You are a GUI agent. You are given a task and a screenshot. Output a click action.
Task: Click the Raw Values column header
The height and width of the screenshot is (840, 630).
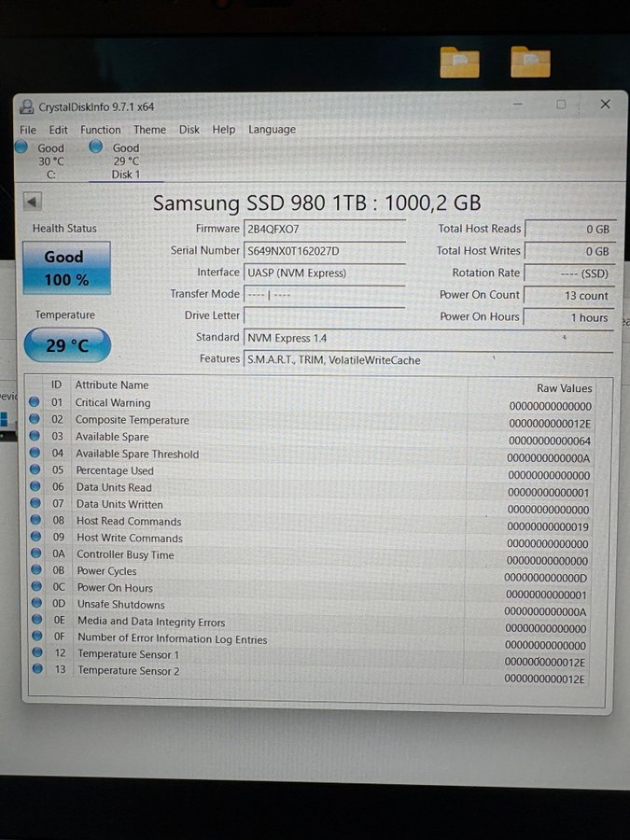[564, 387]
